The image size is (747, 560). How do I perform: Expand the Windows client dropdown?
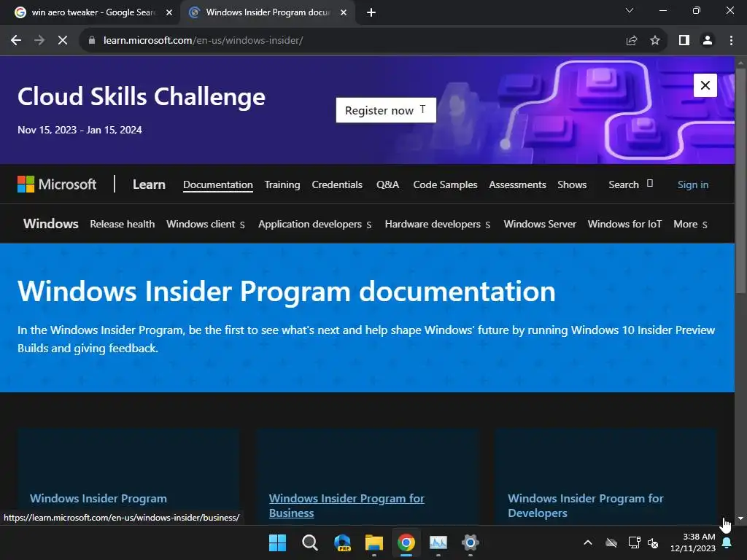pyautogui.click(x=205, y=225)
